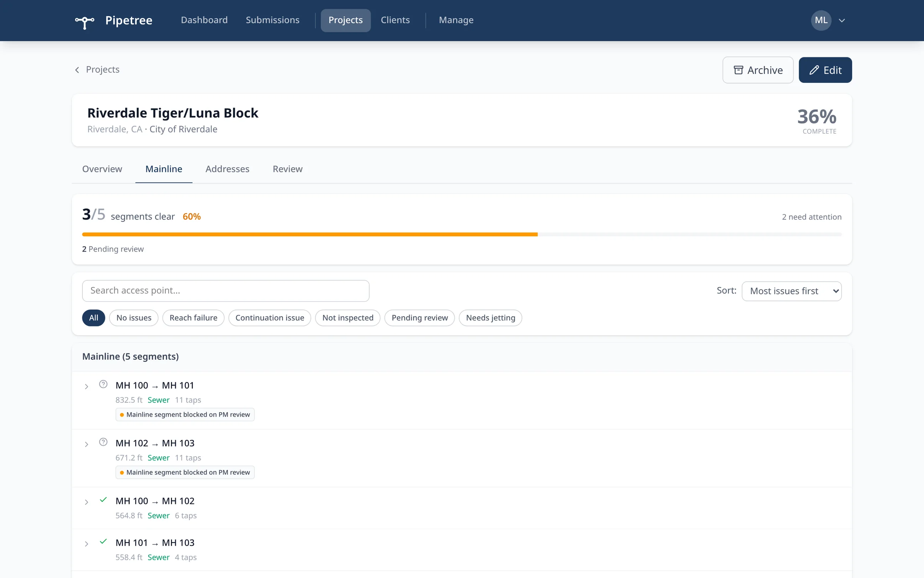924x578 pixels.
Task: Filter by Pending review chip
Action: click(420, 318)
